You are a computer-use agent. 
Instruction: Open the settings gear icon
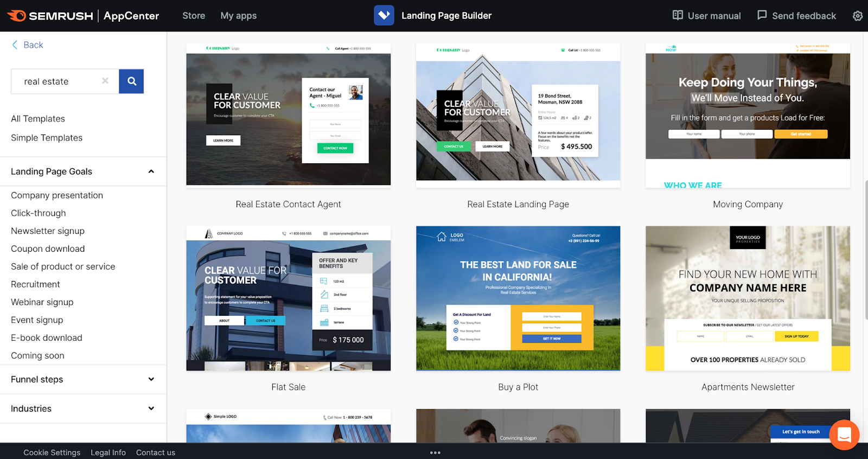858,16
